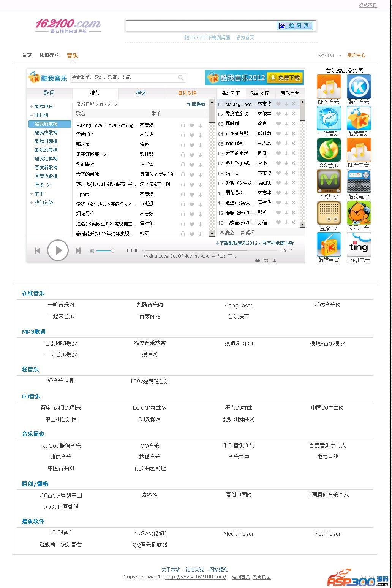The image size is (392, 588).
Task: Switch to the 搜索 tab
Action: [141, 93]
